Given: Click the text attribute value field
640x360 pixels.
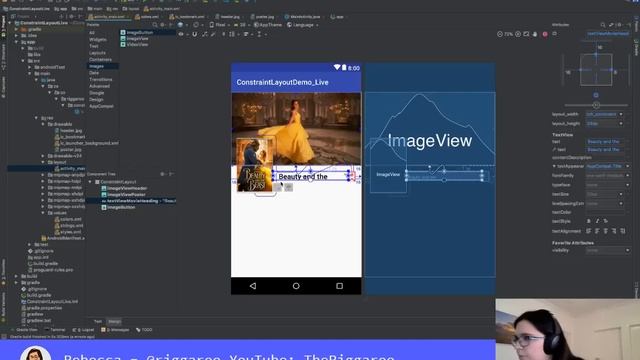Looking at the screenshot, I should 605,142.
